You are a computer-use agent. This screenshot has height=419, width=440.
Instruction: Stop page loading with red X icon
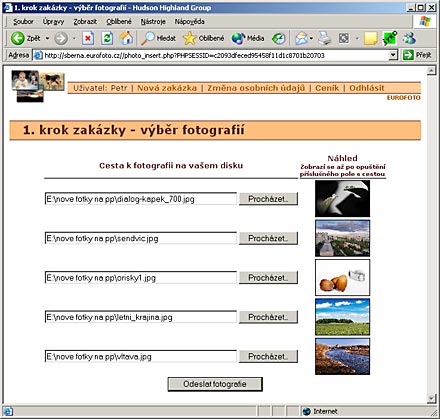[88, 38]
